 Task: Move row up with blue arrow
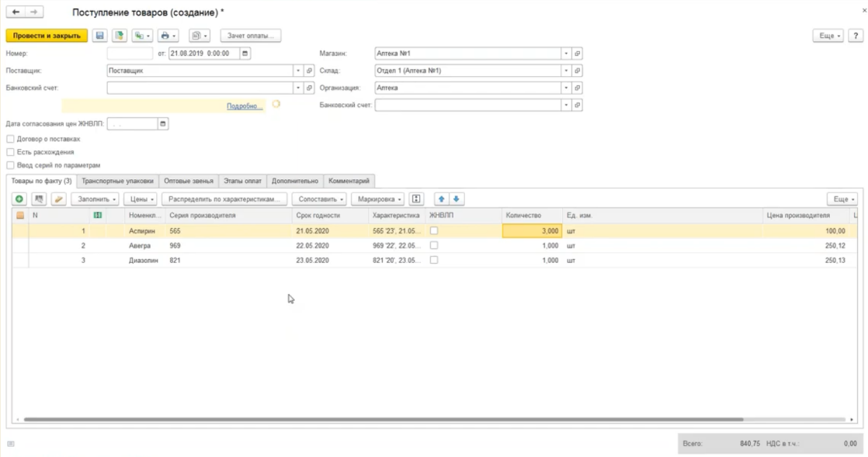(442, 199)
